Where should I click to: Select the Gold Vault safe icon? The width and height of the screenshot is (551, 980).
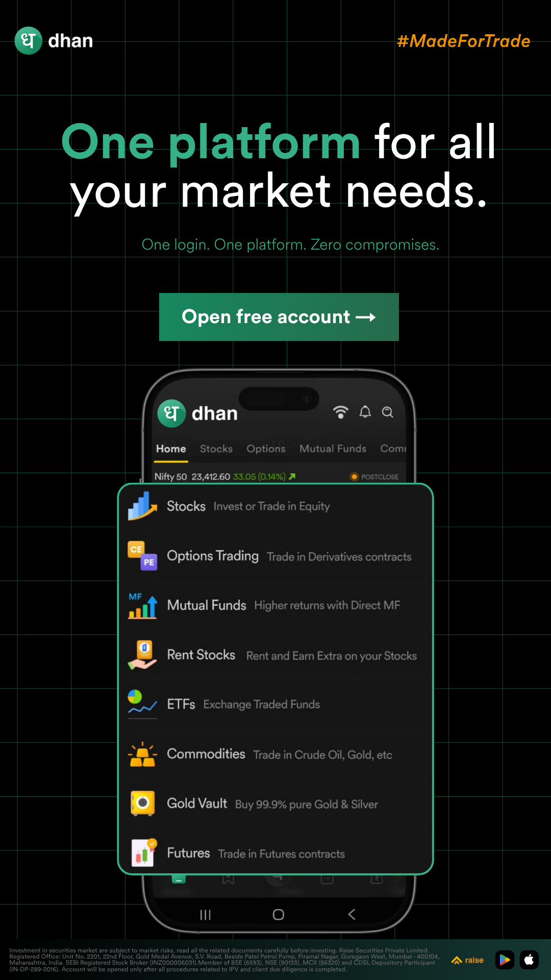tap(142, 803)
